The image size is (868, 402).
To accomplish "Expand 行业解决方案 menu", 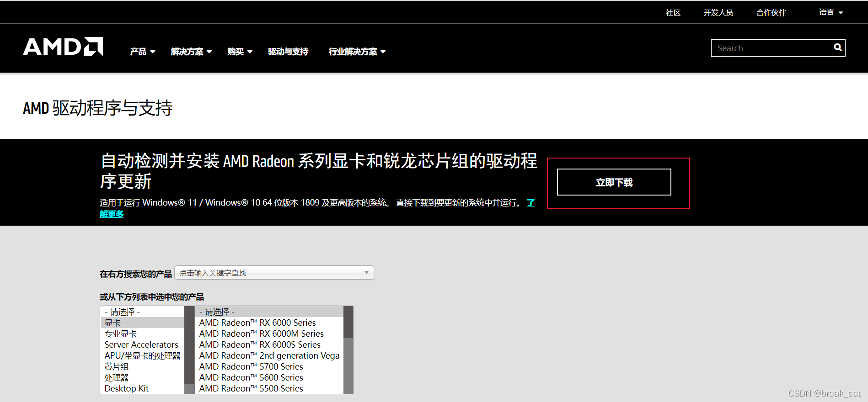I will (x=357, y=52).
